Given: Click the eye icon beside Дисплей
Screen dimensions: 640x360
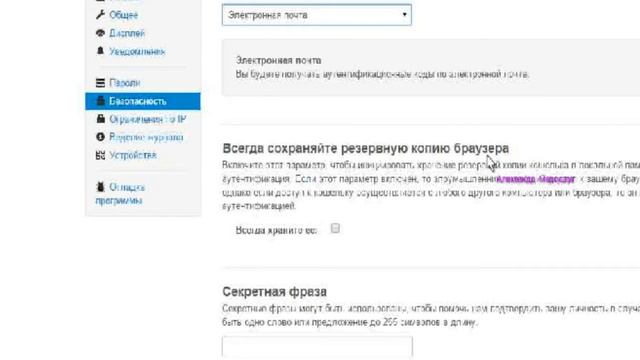Looking at the screenshot, I should [100, 33].
